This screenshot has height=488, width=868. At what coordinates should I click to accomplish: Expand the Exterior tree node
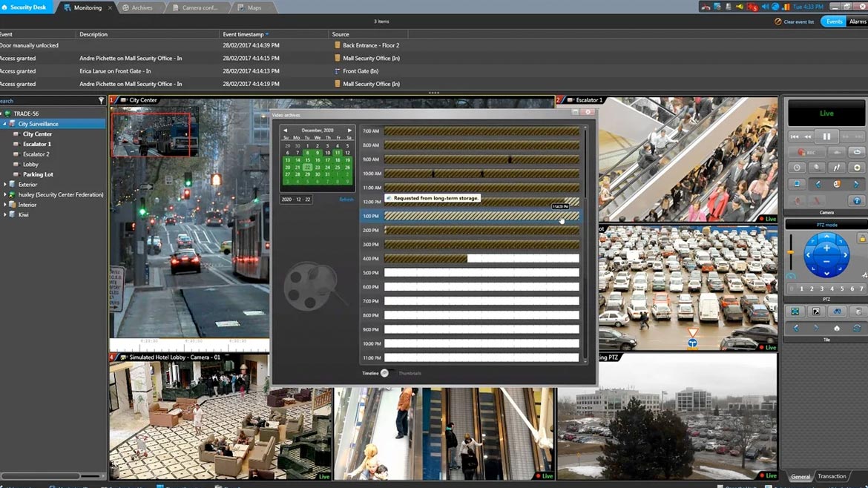pyautogui.click(x=5, y=185)
